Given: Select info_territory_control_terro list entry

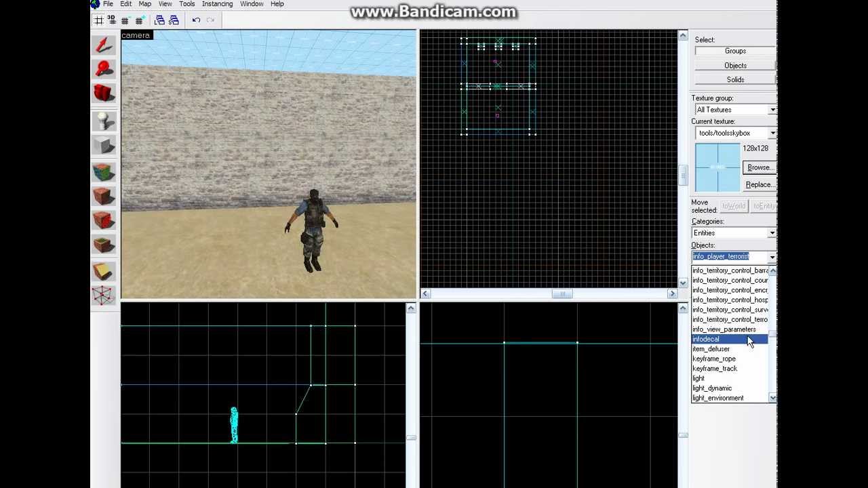Looking at the screenshot, I should (x=730, y=320).
